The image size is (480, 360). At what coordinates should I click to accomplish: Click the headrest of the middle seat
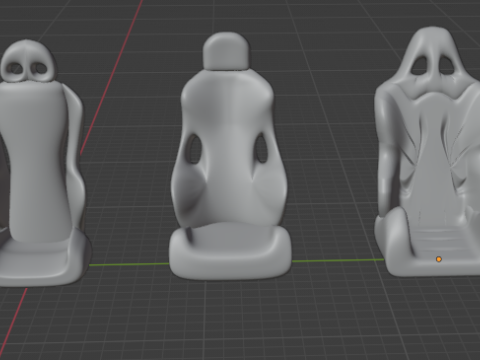pos(226,51)
